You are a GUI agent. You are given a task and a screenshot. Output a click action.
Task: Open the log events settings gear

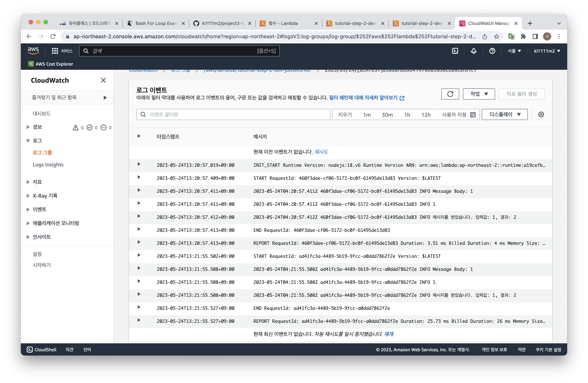click(541, 114)
